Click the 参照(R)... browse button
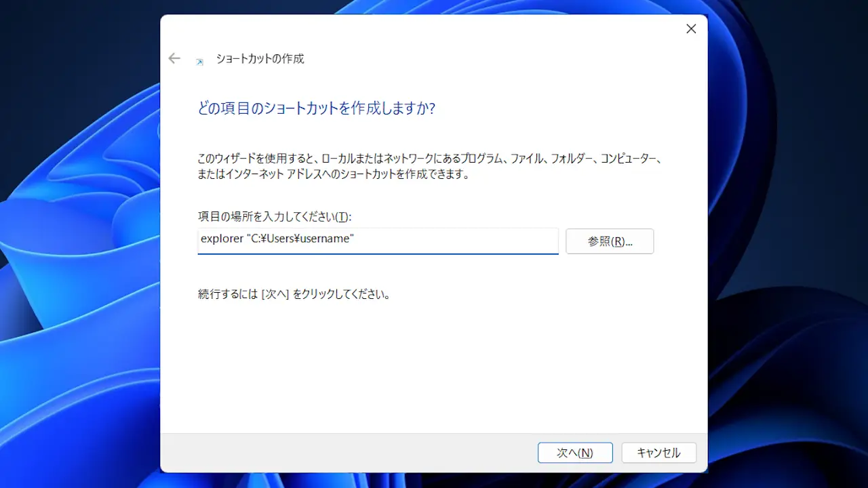The image size is (868, 488). pos(610,241)
